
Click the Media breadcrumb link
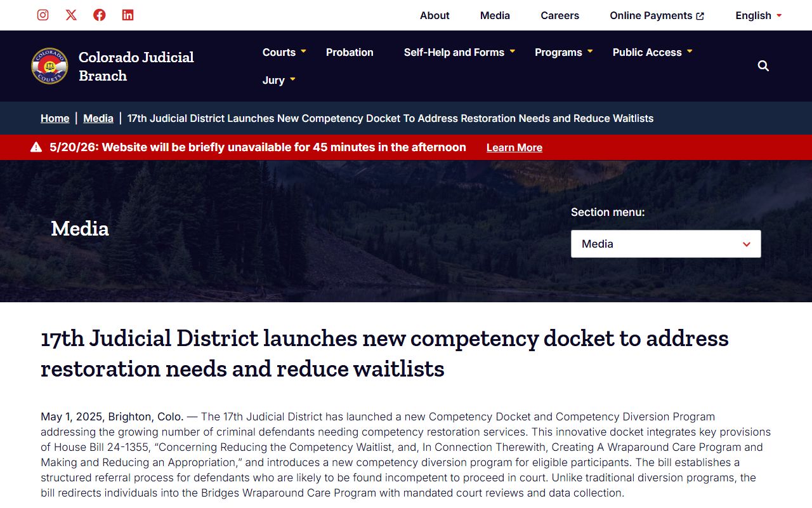98,118
